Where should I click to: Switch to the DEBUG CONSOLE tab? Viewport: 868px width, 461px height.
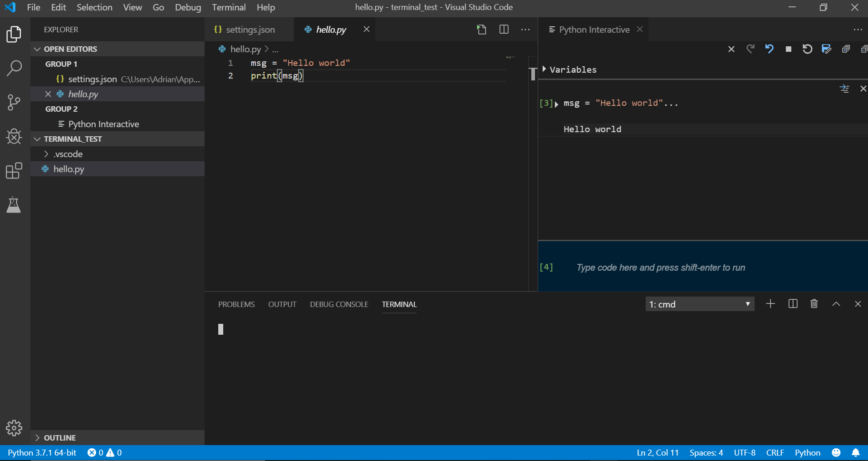click(x=339, y=304)
